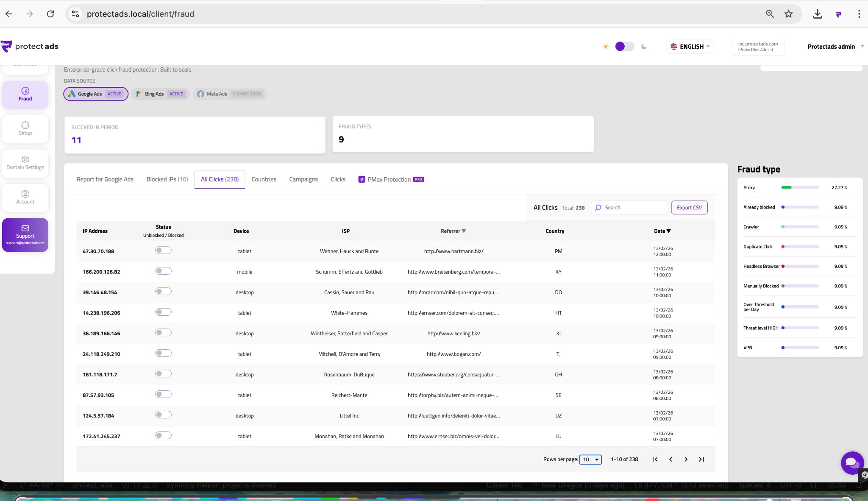Enable blocking for IP 166.200.126.82
The image size is (868, 501).
(x=163, y=271)
